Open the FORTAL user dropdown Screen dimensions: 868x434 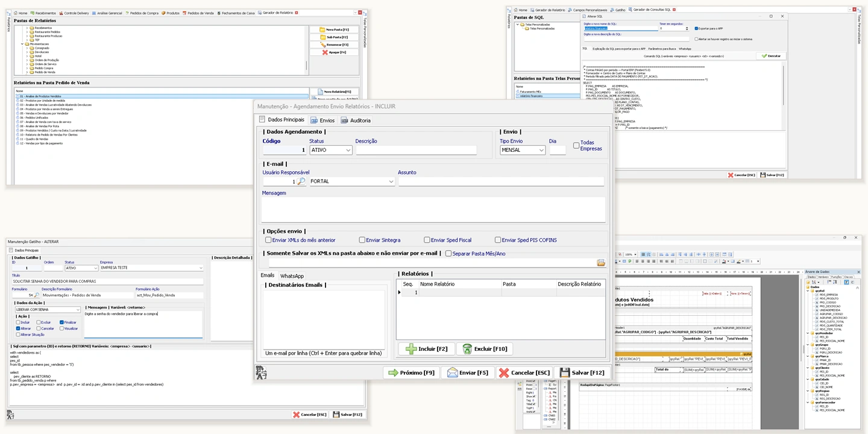click(x=391, y=181)
